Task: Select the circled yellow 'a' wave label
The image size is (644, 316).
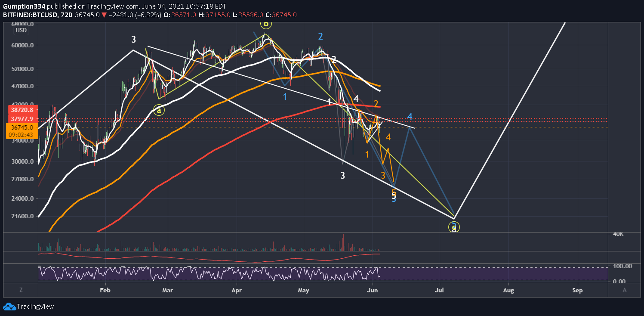Action: [159, 110]
